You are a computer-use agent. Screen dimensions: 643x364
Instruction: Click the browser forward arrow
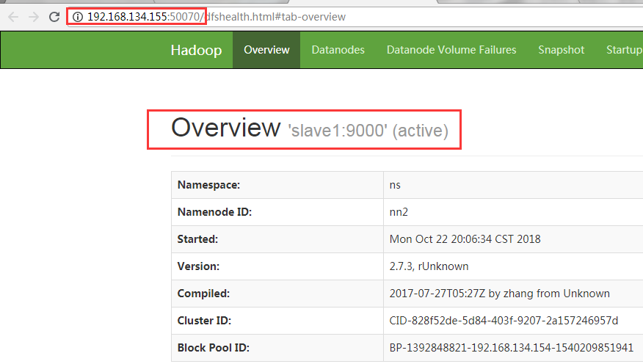(34, 17)
